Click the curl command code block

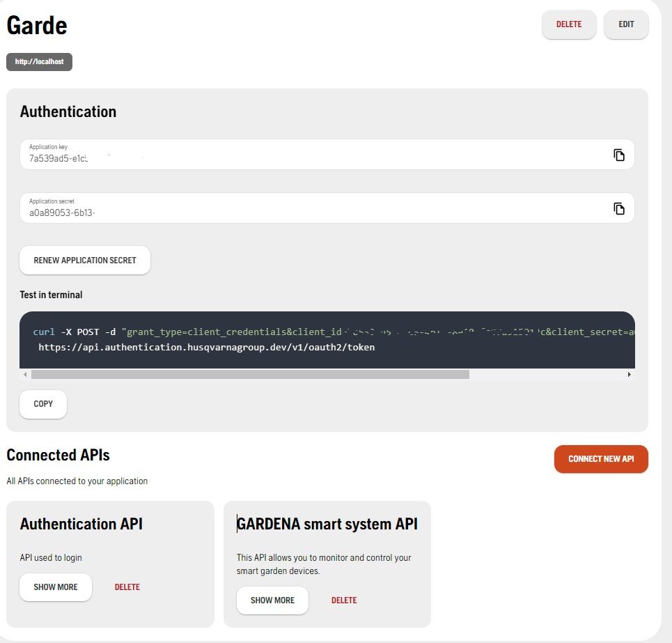pos(327,339)
